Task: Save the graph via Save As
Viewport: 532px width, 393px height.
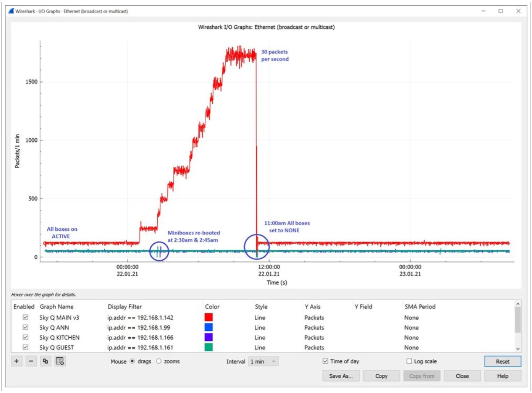Action: point(341,376)
